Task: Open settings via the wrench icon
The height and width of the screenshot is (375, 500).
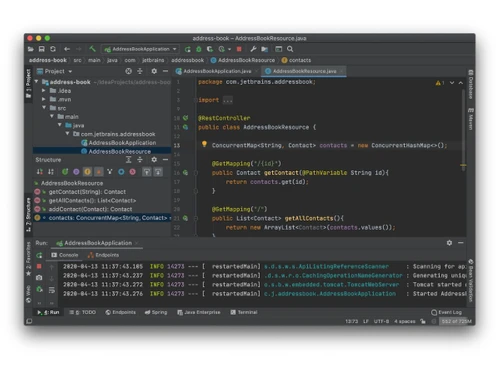Action: click(x=253, y=49)
